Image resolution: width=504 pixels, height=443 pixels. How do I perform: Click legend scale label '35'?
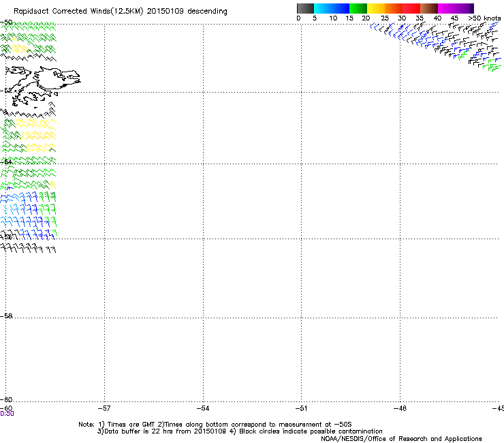420,18
